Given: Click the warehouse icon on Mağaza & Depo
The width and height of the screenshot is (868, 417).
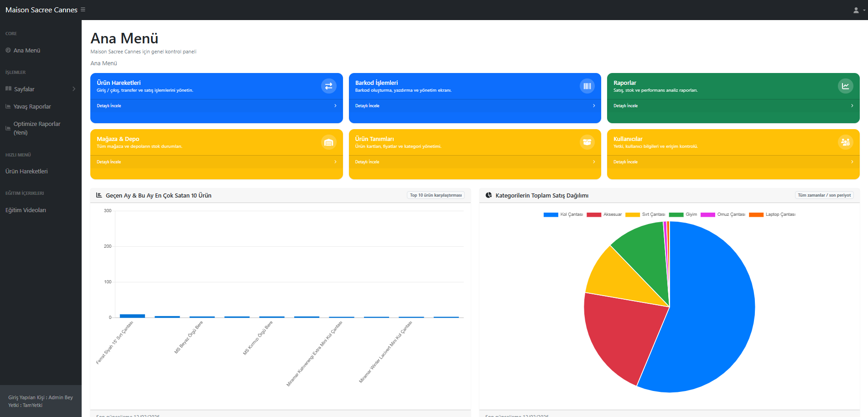Looking at the screenshot, I should (328, 142).
